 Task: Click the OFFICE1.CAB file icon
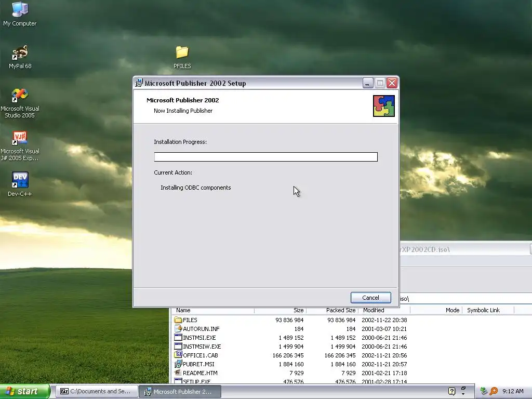[x=178, y=355]
